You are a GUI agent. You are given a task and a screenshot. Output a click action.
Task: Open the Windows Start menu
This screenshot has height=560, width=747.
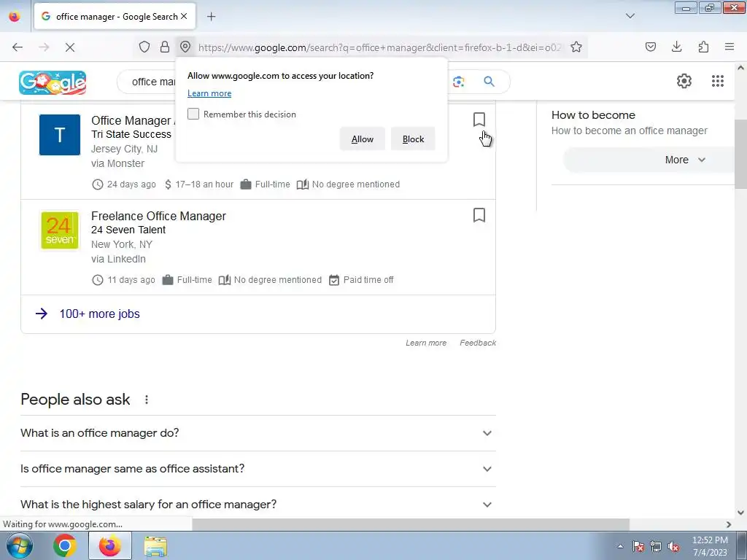tap(19, 545)
